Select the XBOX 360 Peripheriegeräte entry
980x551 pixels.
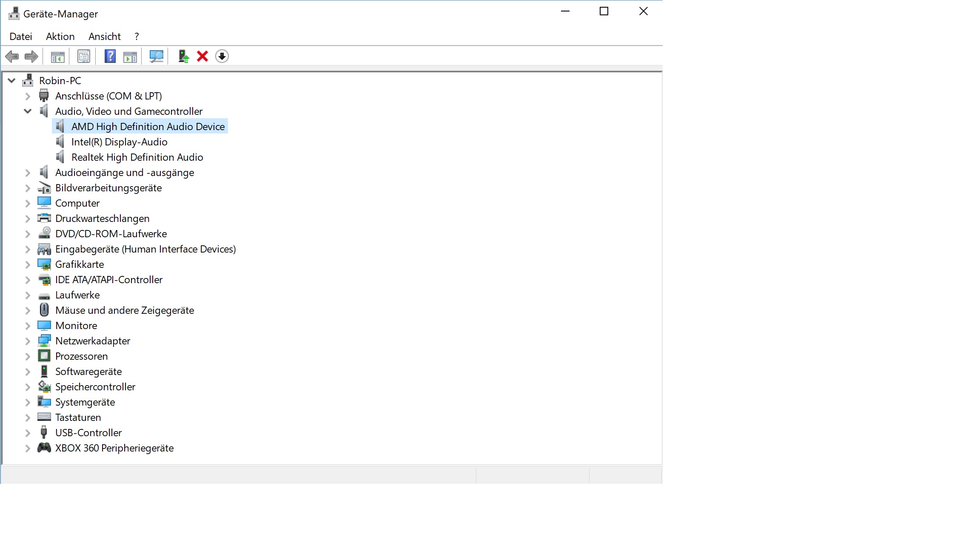click(114, 448)
